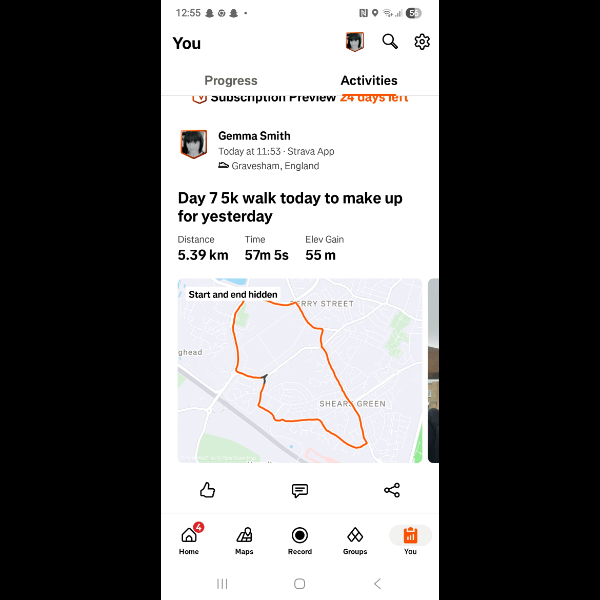The width and height of the screenshot is (600, 600).
Task: Tap Android back navigation arrow
Action: tap(377, 584)
